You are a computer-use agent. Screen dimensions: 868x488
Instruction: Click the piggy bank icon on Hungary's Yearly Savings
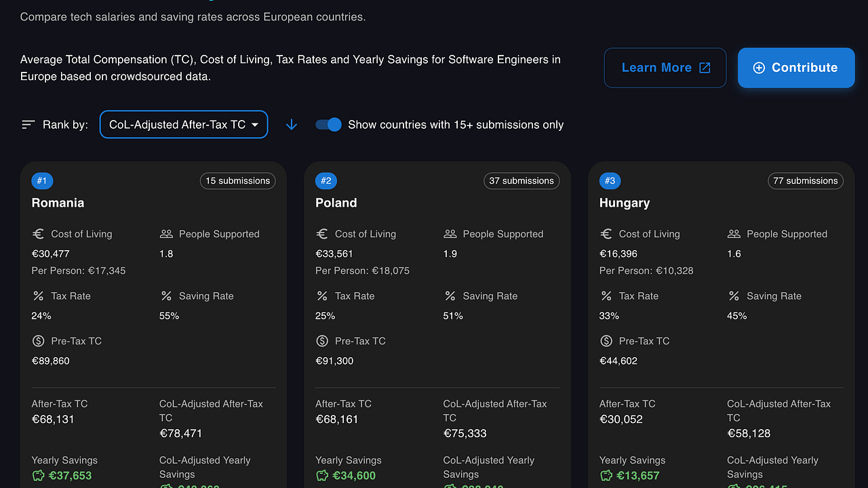[606, 476]
